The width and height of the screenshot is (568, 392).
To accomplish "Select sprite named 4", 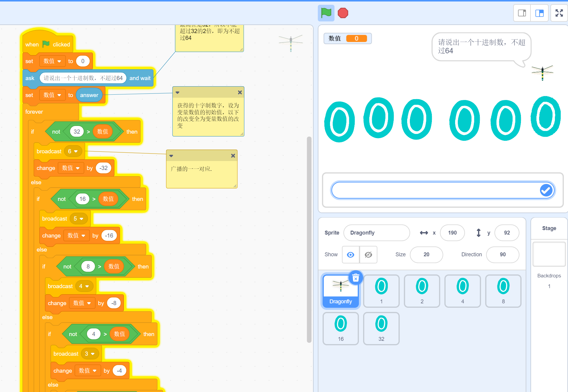I will [463, 291].
